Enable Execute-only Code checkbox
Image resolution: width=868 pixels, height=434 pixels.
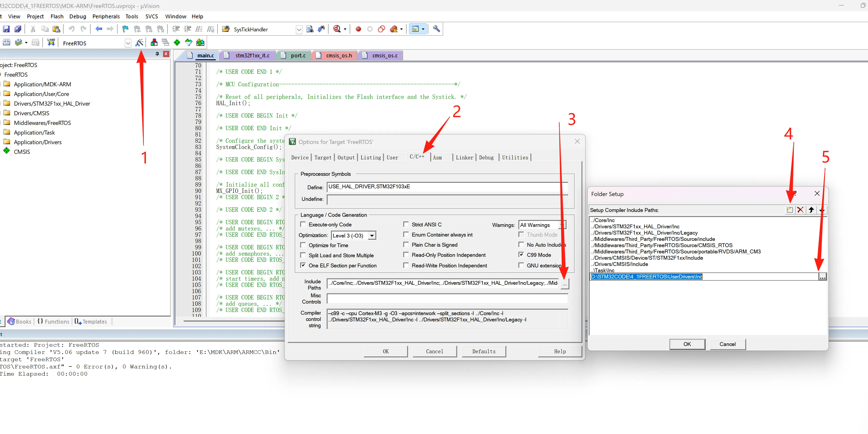[x=303, y=224]
